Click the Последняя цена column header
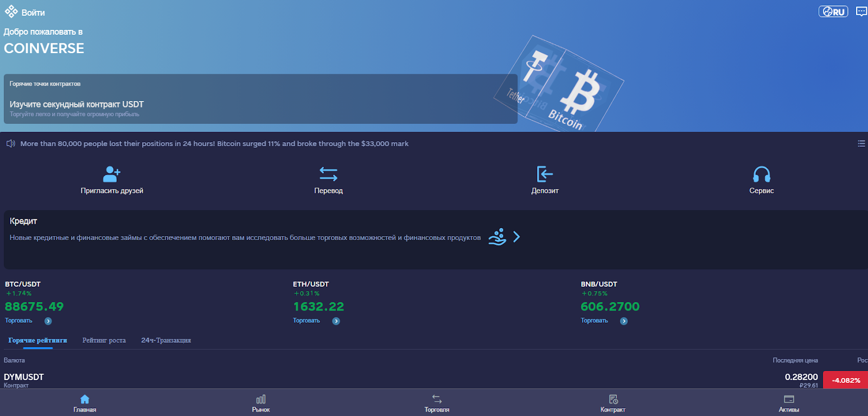This screenshot has width=868, height=416. coord(795,360)
